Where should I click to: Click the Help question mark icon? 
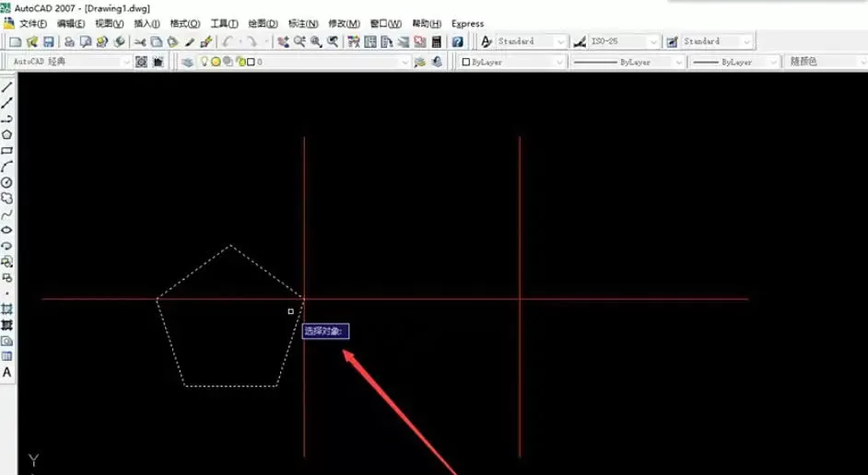pyautogui.click(x=457, y=41)
